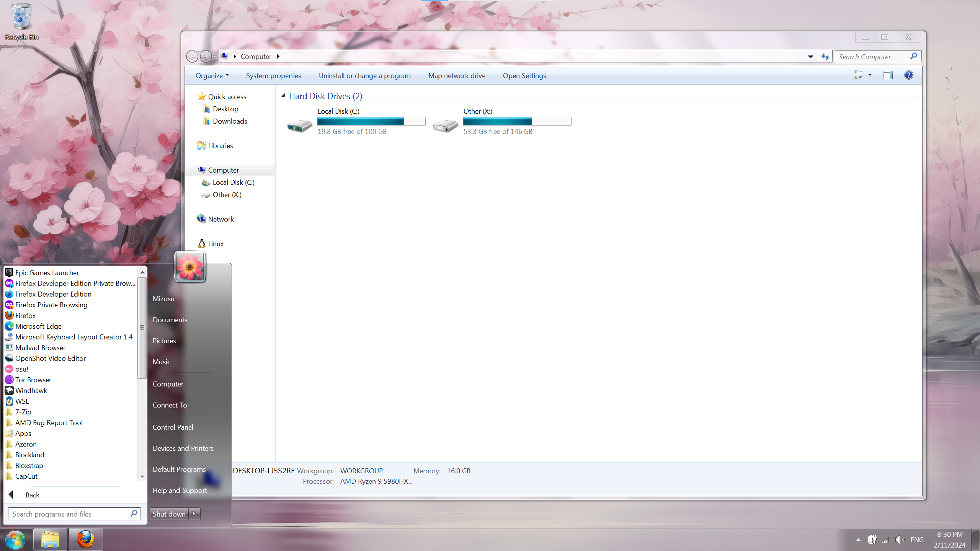Click Firefox icon on the taskbar

point(86,540)
